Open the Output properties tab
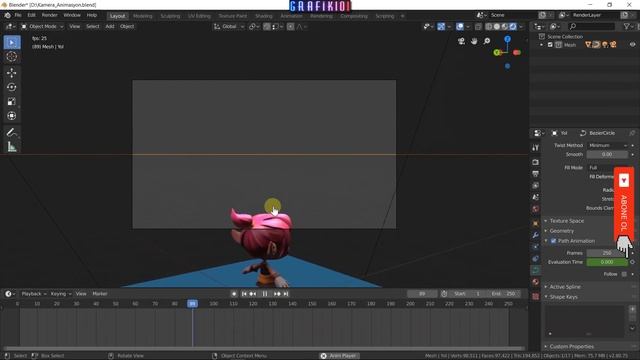Viewport: 640px width, 360px height. tap(536, 174)
